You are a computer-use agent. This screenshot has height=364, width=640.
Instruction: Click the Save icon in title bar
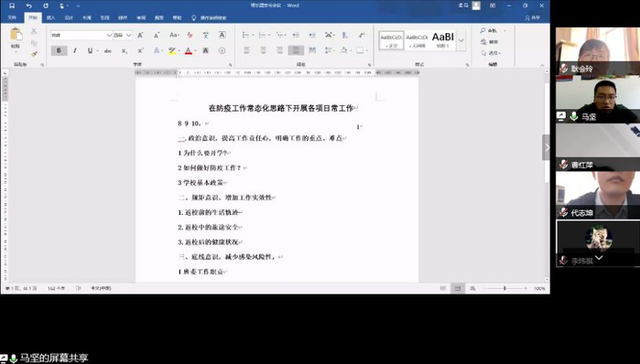point(12,5)
